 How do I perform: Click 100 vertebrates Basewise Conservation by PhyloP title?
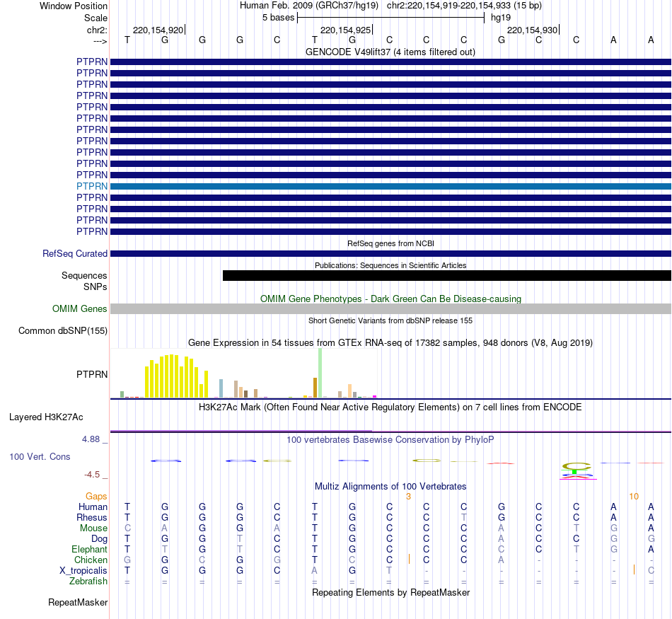pos(390,440)
